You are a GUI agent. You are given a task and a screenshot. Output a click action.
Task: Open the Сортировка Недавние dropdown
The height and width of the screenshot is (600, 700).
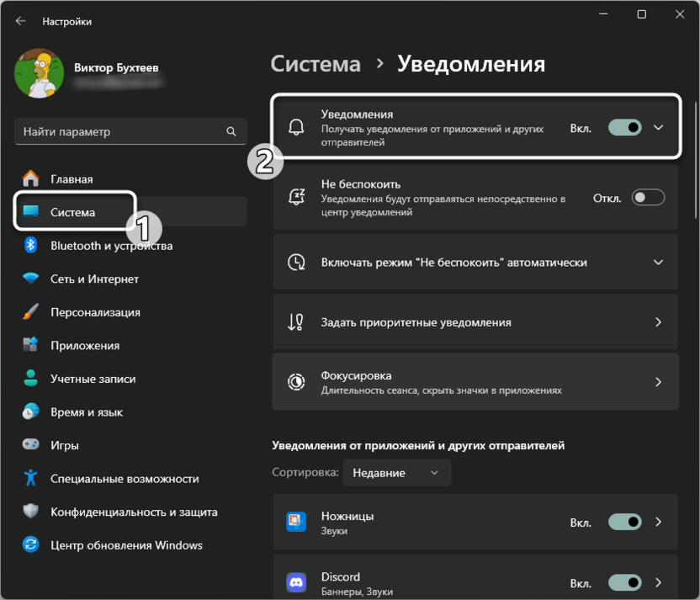[396, 472]
